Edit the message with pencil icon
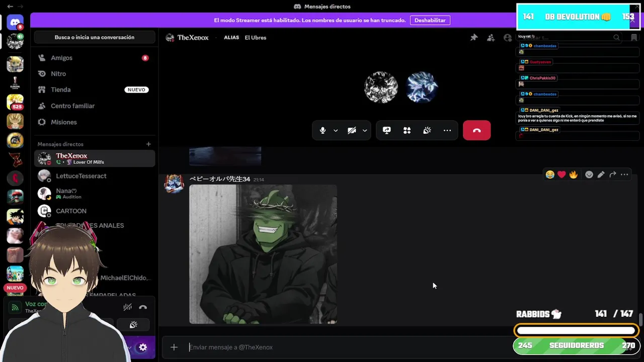Image resolution: width=644 pixels, height=362 pixels. tap(601, 174)
